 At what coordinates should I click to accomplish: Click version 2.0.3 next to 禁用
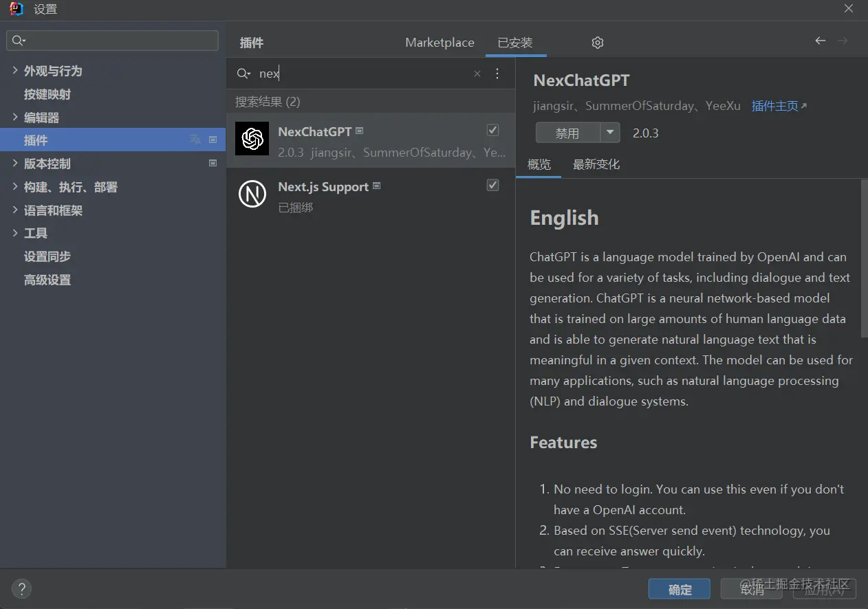(x=646, y=133)
